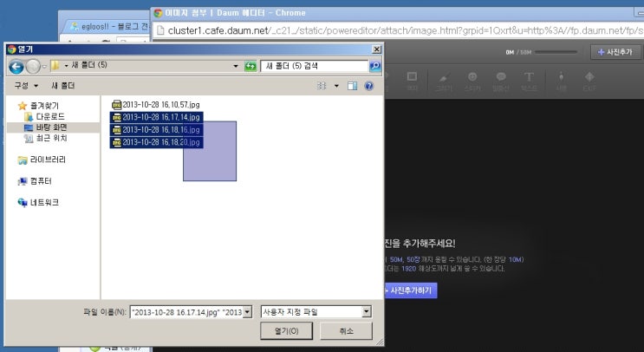Click page icon left of cluster1.cafe.daum.net URL
Screen dimensions: 644x352
[x=160, y=30]
